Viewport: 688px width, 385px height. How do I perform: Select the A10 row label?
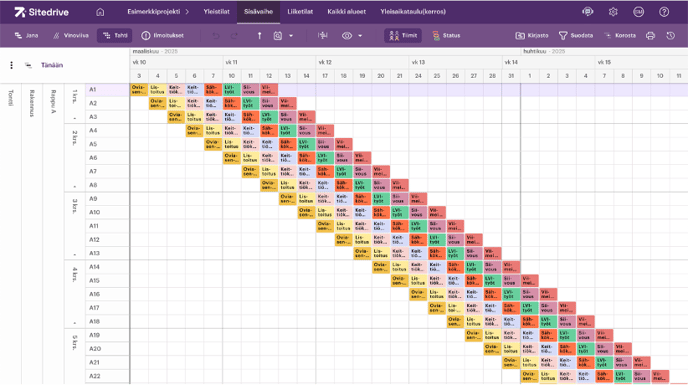click(x=95, y=212)
